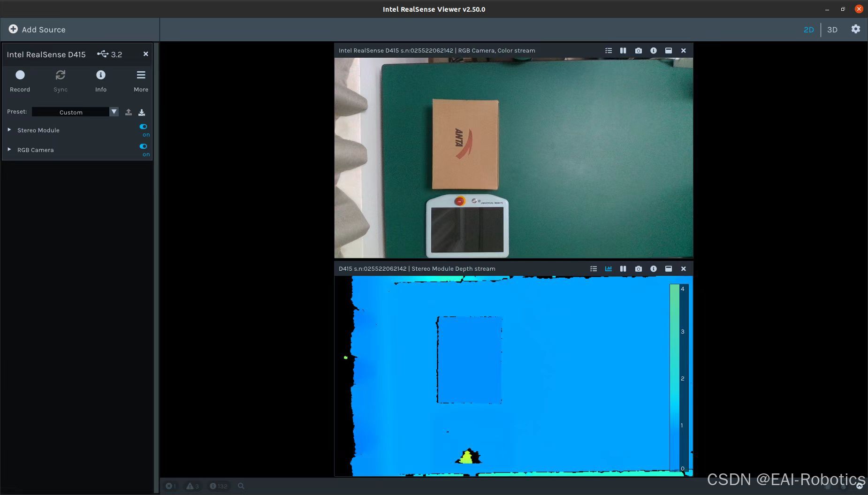
Task: Minimize the RealSense Viewer window
Action: 827,9
